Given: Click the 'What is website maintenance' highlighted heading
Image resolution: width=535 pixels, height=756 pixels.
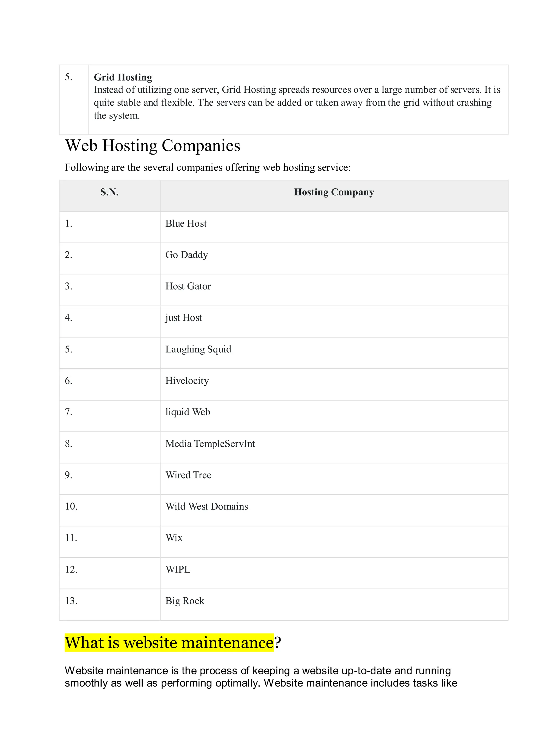Looking at the screenshot, I should pyautogui.click(x=169, y=642).
